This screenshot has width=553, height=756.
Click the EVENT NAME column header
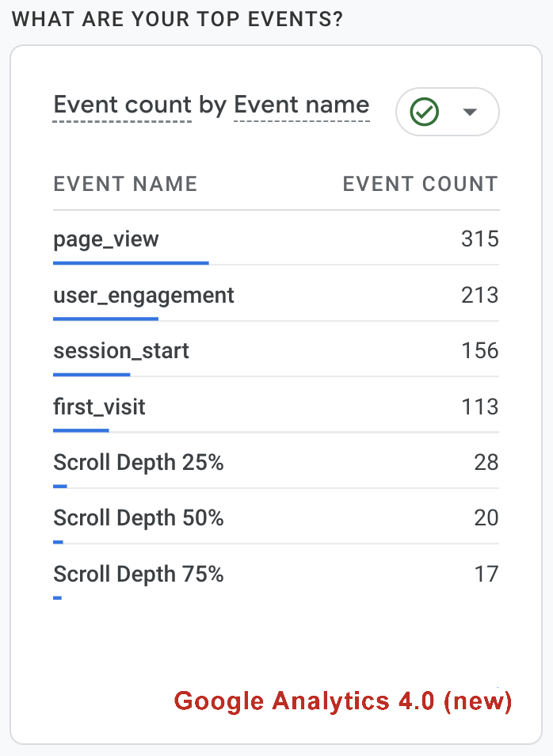point(125,185)
